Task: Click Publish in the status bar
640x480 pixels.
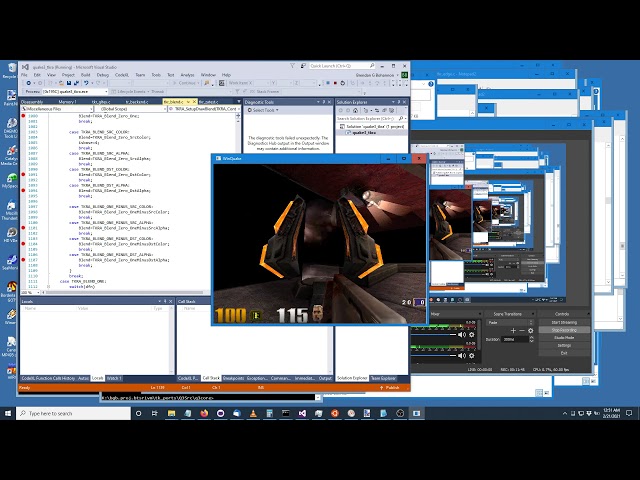Action: [x=389, y=388]
